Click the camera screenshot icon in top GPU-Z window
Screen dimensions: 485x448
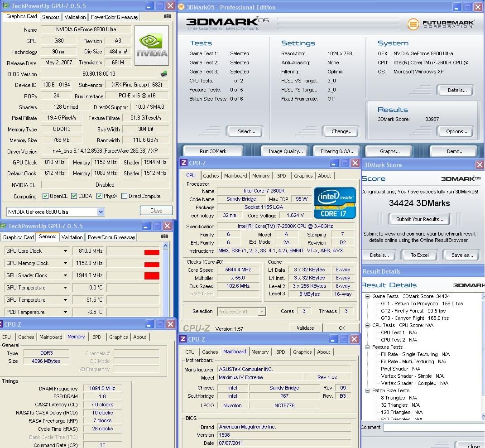(167, 16)
